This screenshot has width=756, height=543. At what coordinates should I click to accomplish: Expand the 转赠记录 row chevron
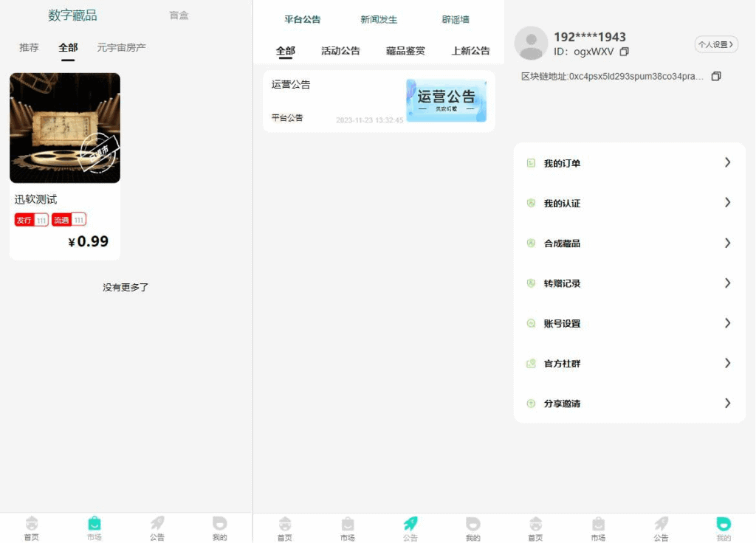pos(727,283)
